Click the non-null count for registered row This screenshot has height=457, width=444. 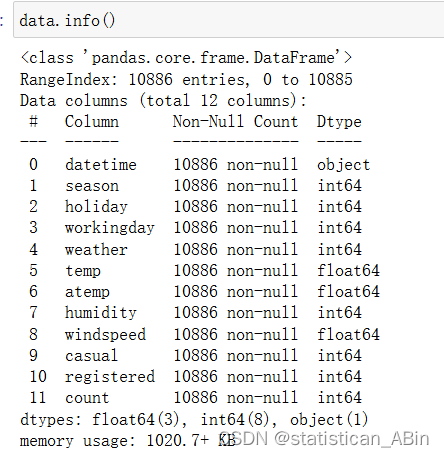pos(235,377)
